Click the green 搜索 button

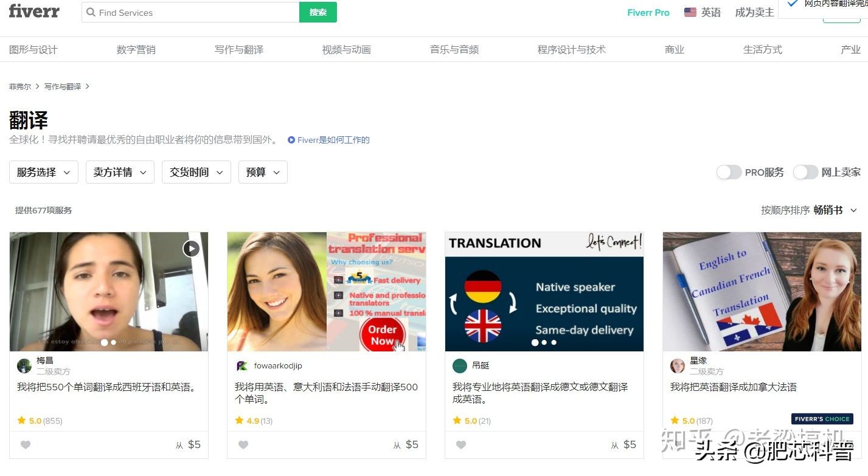pyautogui.click(x=318, y=12)
